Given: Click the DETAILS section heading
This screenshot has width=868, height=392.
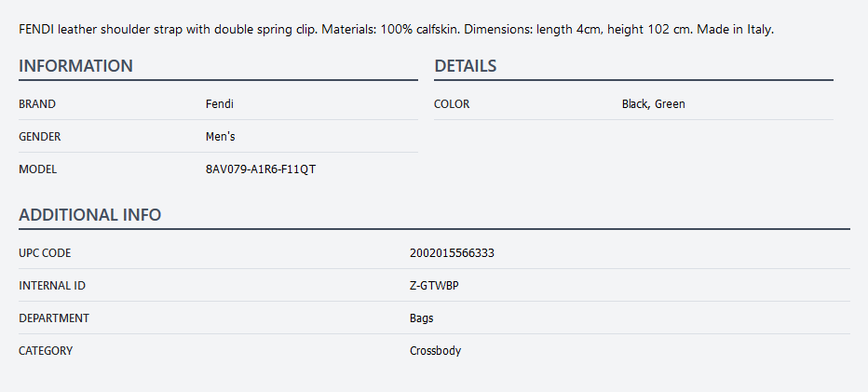Looking at the screenshot, I should click(x=465, y=66).
